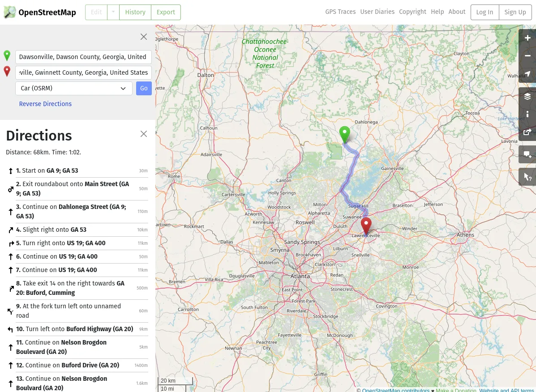The image size is (536, 392).
Task: Click Reverse Directions link
Action: coord(45,104)
